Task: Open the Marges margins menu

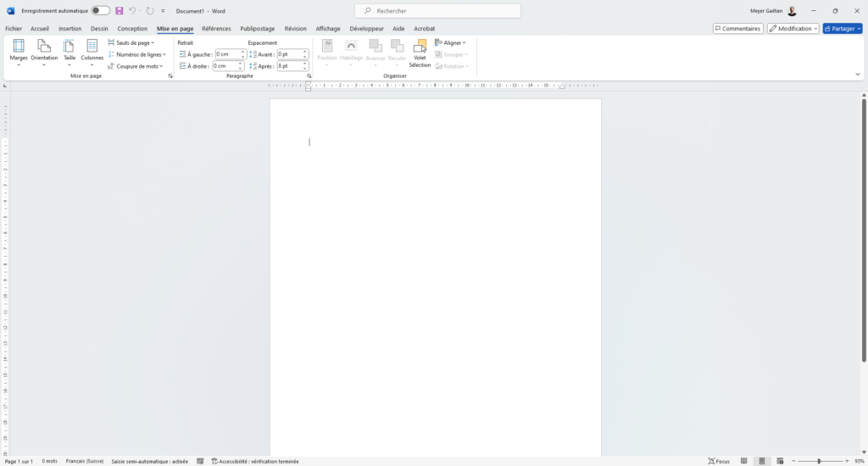Action: [x=19, y=53]
